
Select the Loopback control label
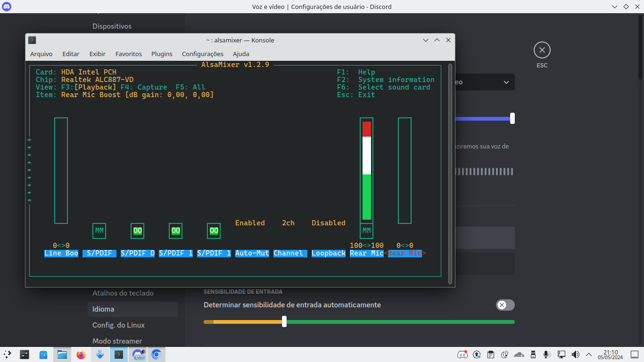coord(329,253)
